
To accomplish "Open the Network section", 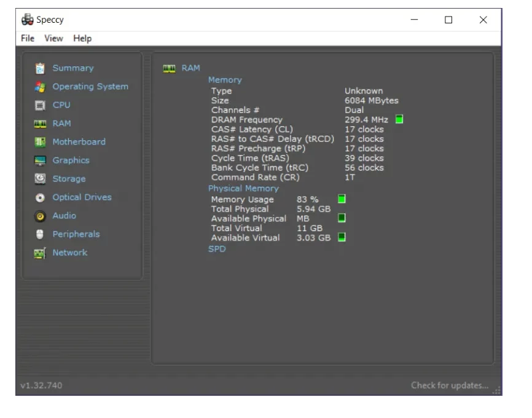I will coord(70,253).
